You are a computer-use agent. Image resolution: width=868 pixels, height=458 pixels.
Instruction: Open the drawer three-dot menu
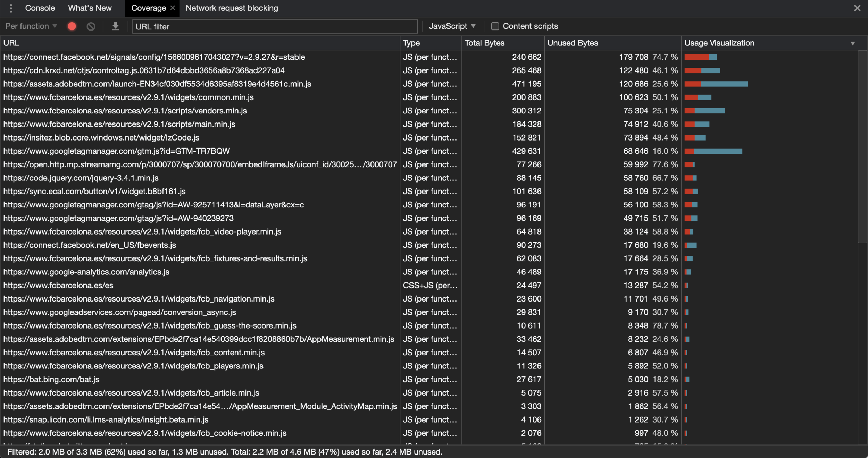[x=11, y=8]
